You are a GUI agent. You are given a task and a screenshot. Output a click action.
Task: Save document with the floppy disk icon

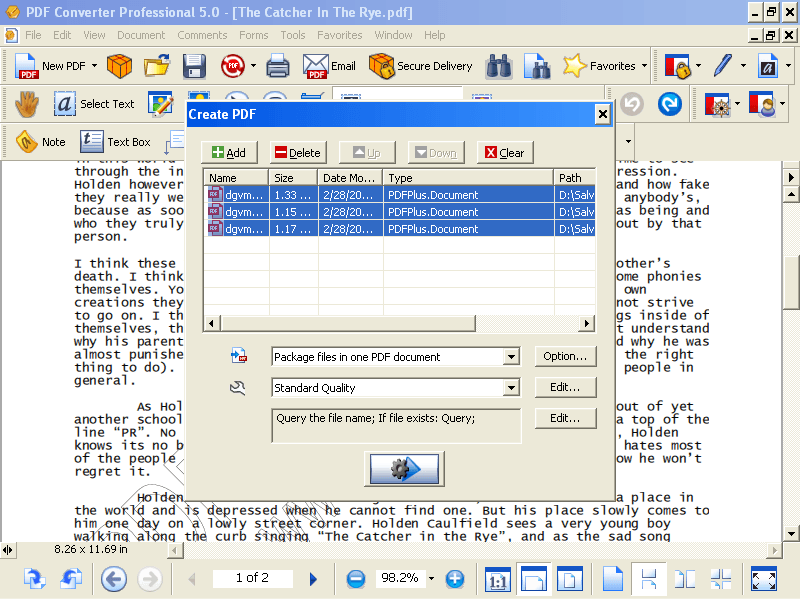pyautogui.click(x=194, y=66)
